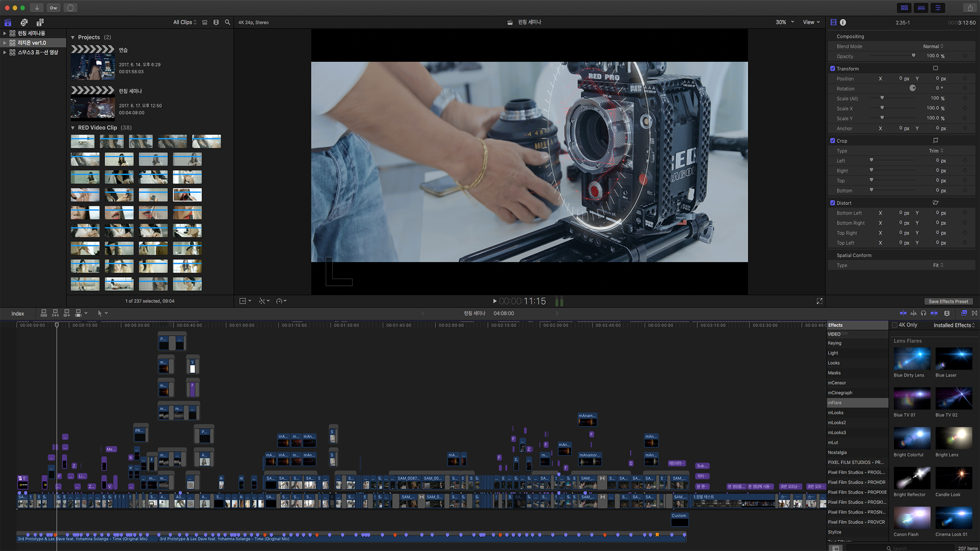Toggle browser list view icon
Image resolution: width=980 pixels, height=551 pixels.
[x=205, y=22]
